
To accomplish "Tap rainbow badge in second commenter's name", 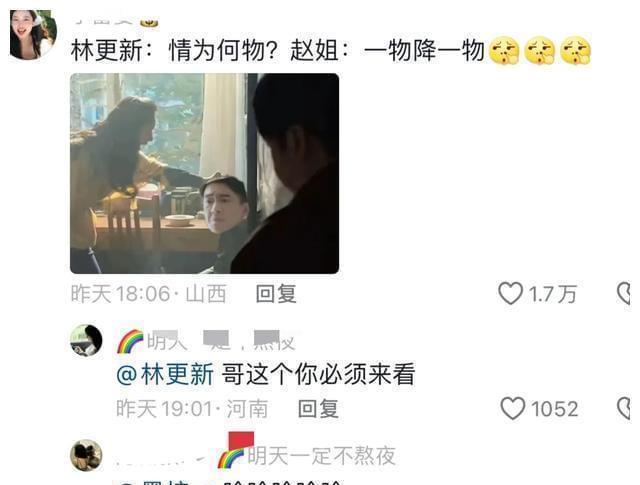I will 130,341.
